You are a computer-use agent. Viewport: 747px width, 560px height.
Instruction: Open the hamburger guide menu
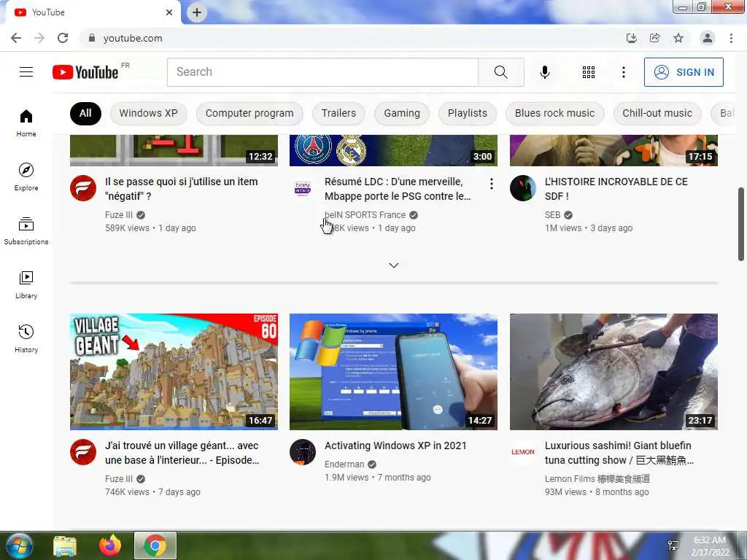(26, 72)
